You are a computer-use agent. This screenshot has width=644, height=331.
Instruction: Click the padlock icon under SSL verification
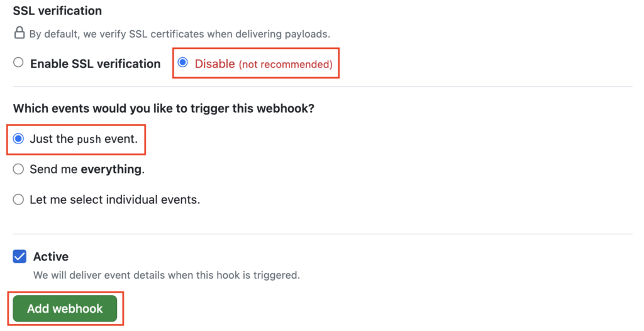[19, 33]
